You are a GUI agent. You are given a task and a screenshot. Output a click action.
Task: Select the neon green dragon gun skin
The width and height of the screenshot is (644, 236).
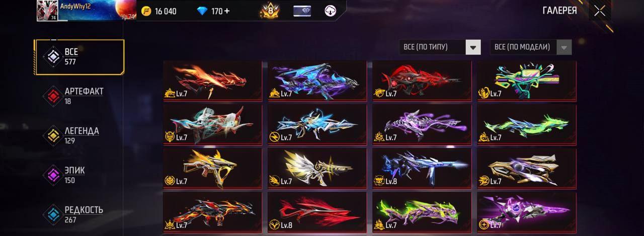526,124
